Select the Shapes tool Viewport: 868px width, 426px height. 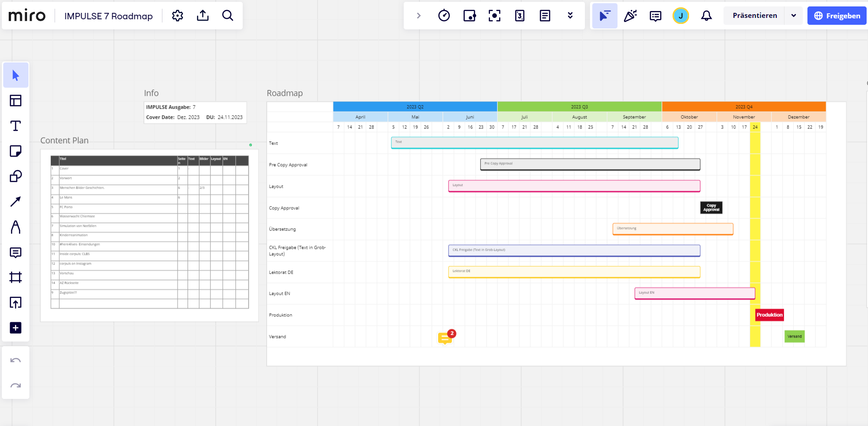(x=16, y=176)
